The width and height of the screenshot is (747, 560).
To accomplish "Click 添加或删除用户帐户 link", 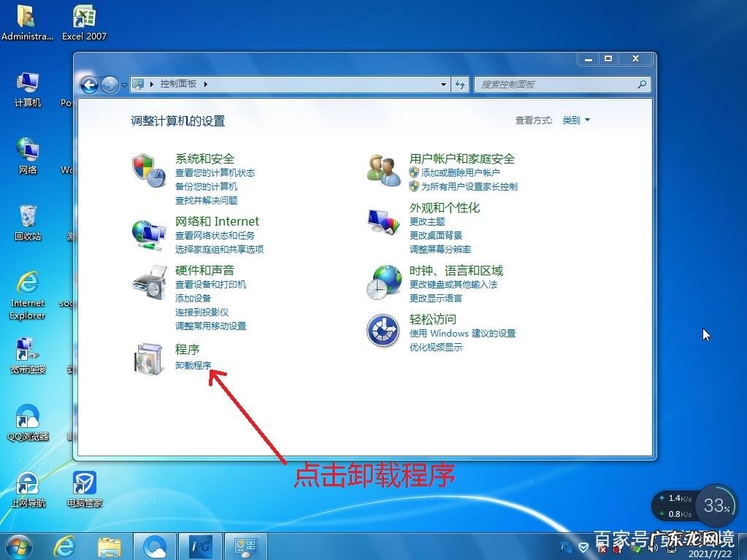I will (460, 173).
